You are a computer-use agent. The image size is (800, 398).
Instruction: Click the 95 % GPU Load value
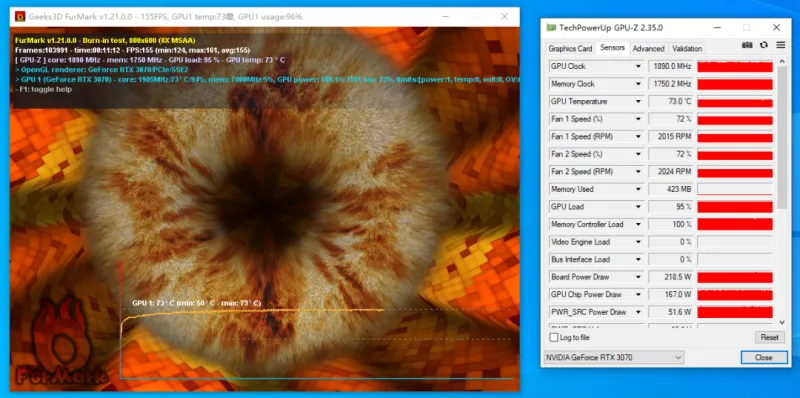tap(670, 207)
